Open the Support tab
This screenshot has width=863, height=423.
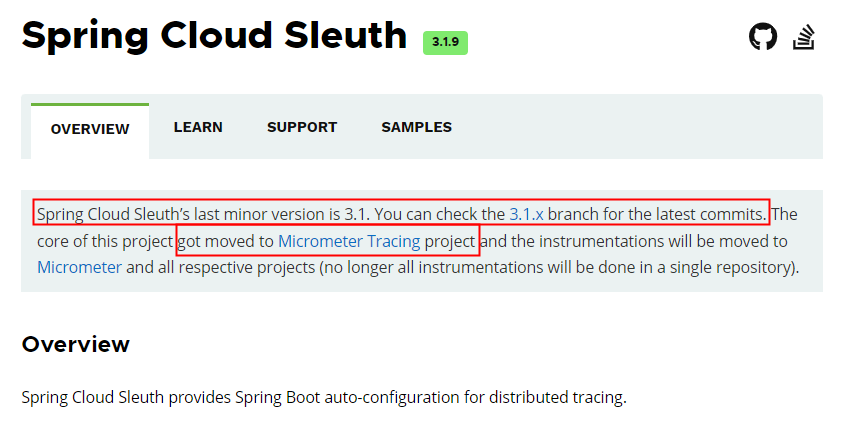[x=302, y=127]
